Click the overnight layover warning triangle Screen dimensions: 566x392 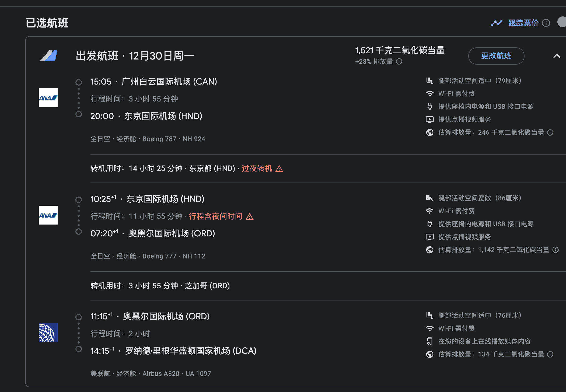point(279,169)
